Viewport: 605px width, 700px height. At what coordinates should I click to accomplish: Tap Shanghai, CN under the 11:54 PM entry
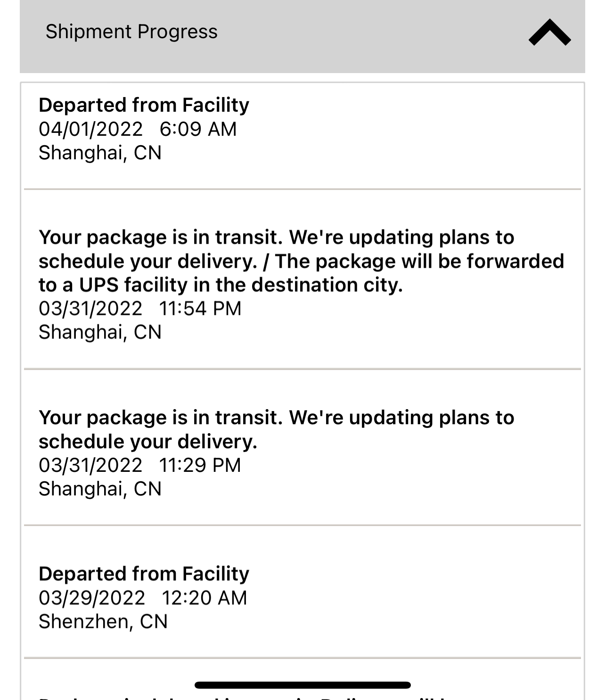[x=100, y=332]
